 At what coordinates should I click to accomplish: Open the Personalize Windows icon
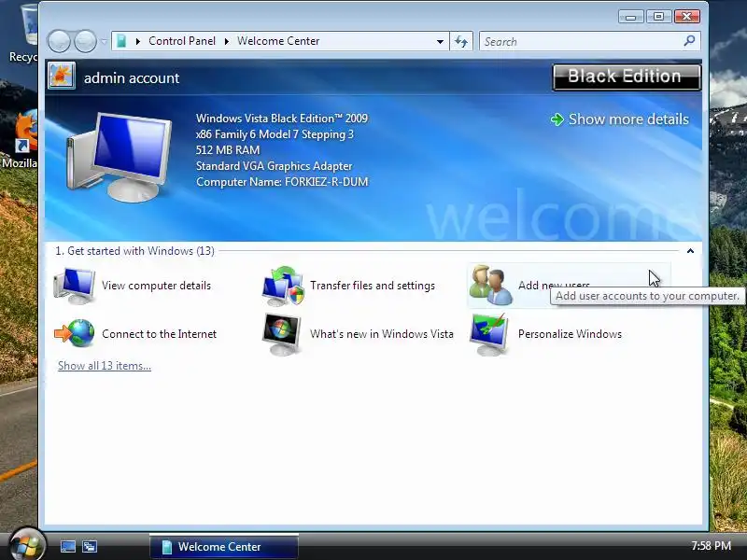(x=489, y=334)
